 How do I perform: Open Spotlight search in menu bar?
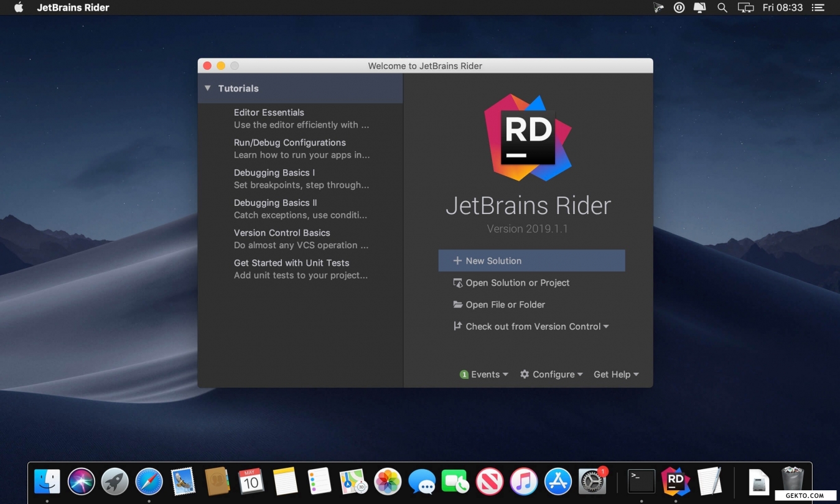(x=722, y=7)
